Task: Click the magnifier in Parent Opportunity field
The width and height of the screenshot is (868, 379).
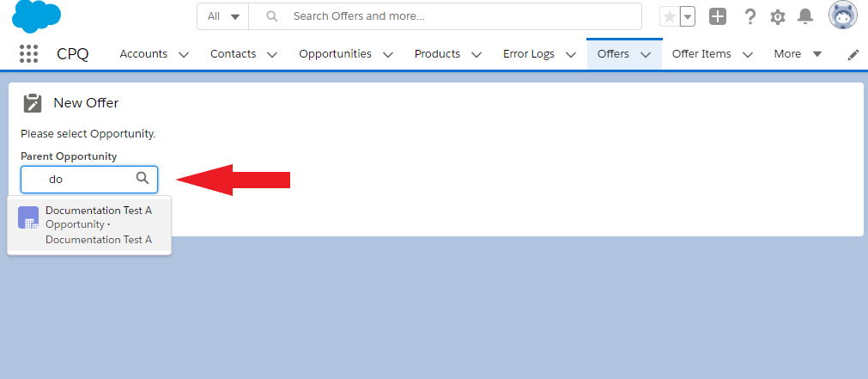Action: (x=143, y=178)
